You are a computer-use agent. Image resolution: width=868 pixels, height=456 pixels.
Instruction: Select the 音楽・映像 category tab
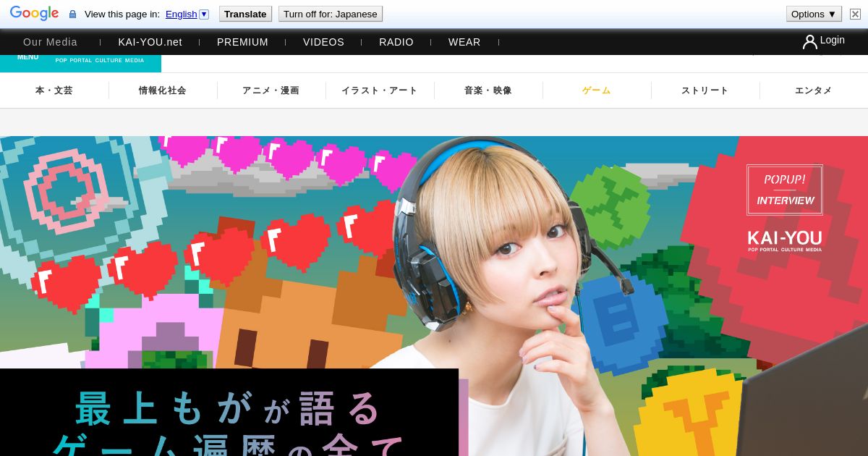tap(488, 90)
